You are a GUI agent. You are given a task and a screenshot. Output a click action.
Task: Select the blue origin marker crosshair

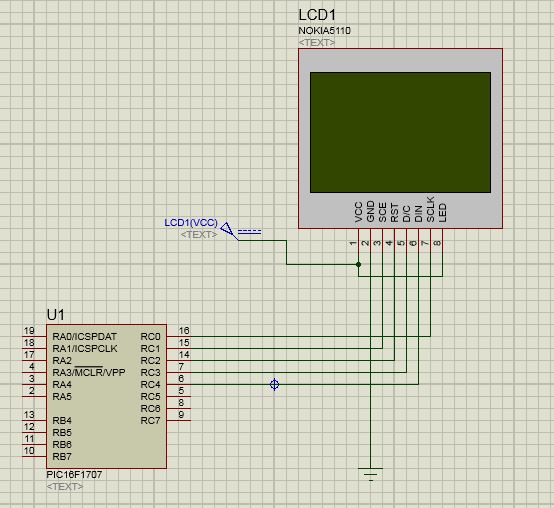coord(275,384)
